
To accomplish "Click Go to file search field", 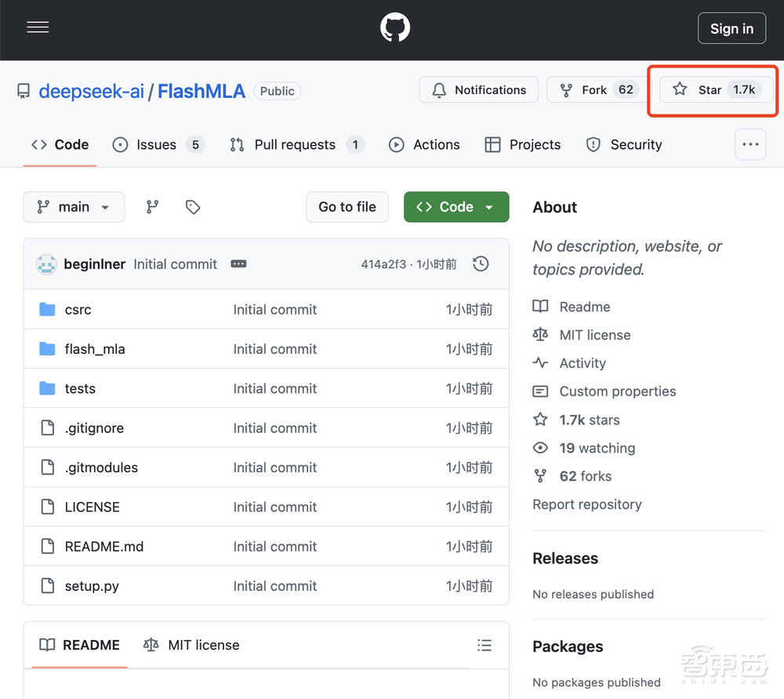I will (x=347, y=207).
